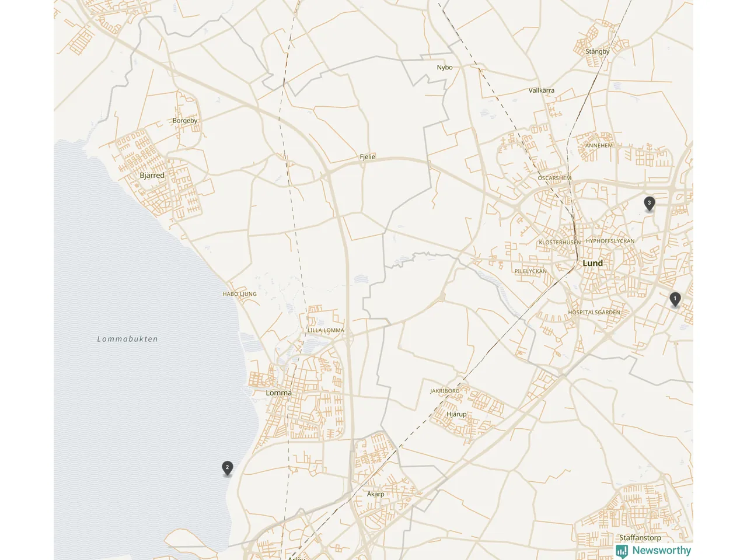Image resolution: width=747 pixels, height=560 pixels.
Task: Click the PILELYCKAN label
Action: pos(531,271)
